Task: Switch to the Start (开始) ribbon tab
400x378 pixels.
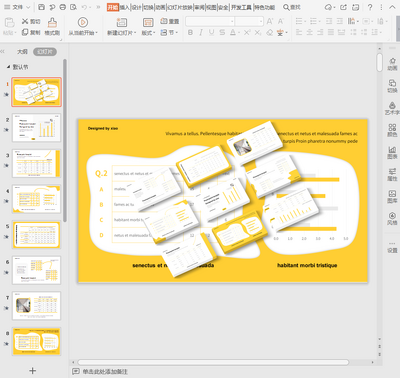Action: point(113,7)
